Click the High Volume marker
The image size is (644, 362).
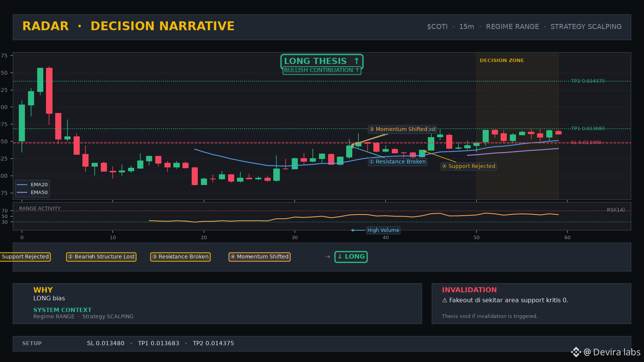tap(383, 230)
